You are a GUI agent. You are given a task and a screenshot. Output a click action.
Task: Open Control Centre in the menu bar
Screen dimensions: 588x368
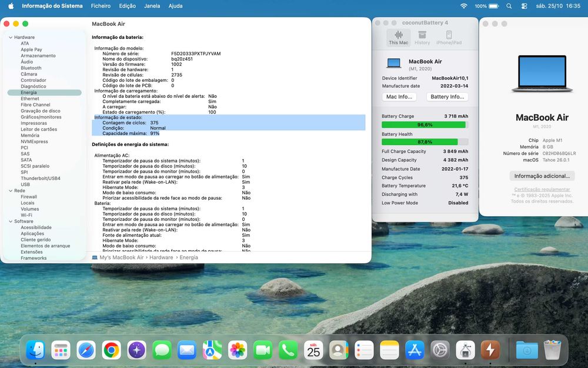coord(524,6)
